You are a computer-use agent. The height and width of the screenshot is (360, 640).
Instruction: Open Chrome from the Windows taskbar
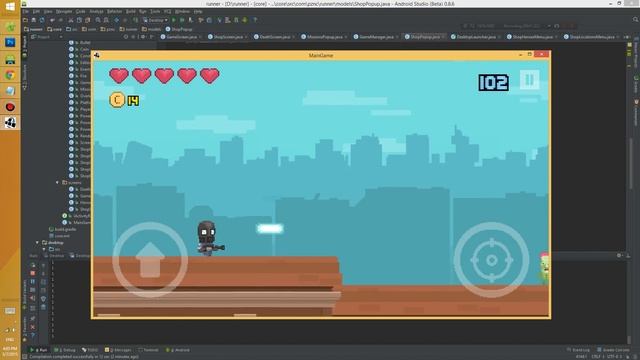[10, 75]
